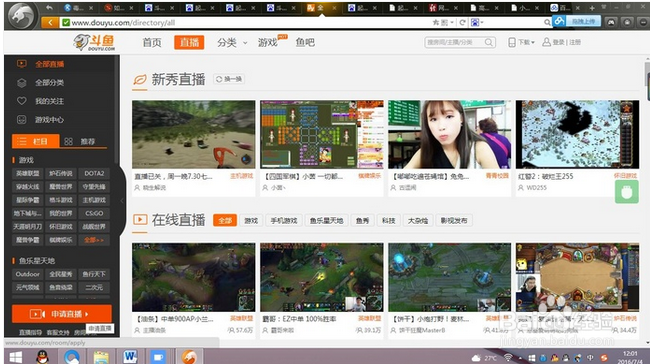This screenshot has width=650, height=364.
Task: Click the clock in the taskbar
Action: pyautogui.click(x=630, y=357)
